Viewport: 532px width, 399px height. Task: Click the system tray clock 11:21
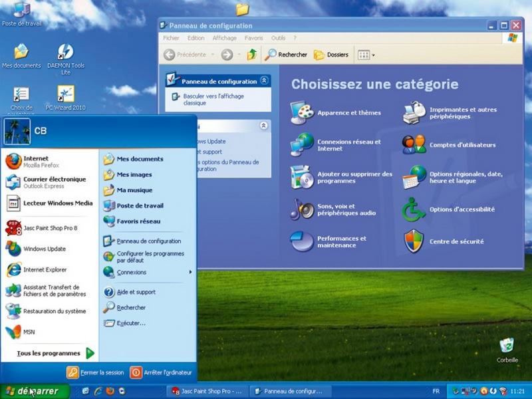pyautogui.click(x=517, y=391)
